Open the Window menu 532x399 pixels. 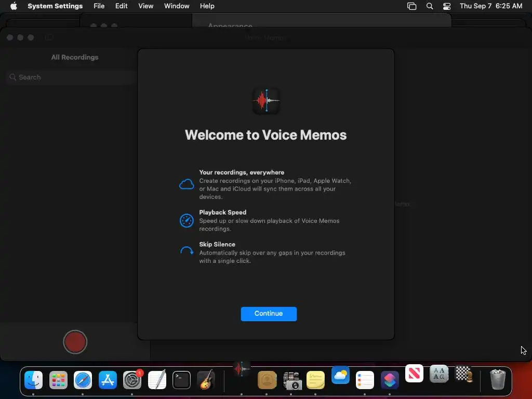point(177,6)
